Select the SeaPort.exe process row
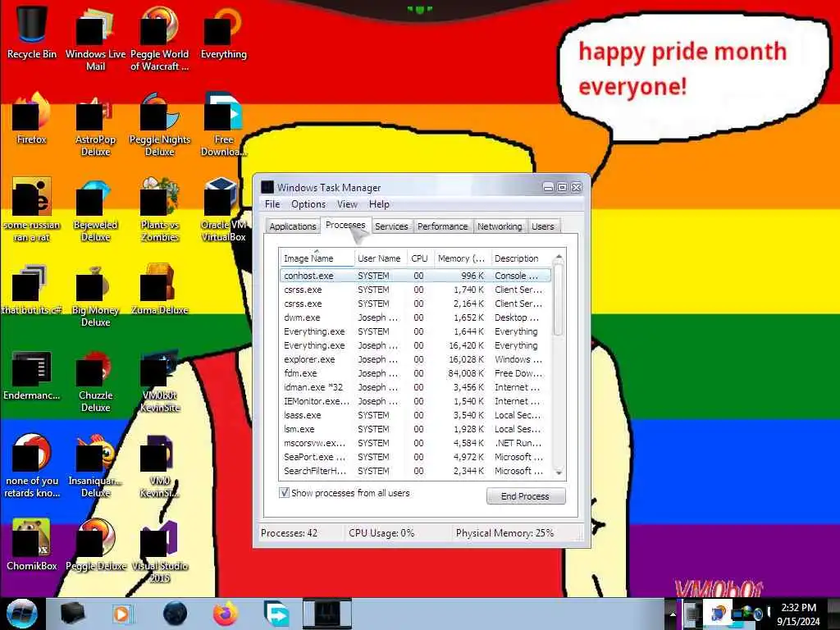This screenshot has height=630, width=840. coord(415,456)
